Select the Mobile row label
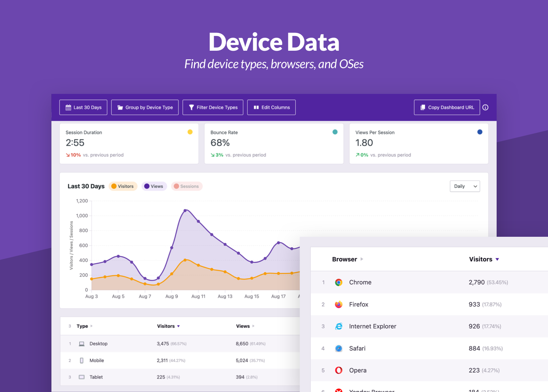548x392 pixels. [x=97, y=360]
